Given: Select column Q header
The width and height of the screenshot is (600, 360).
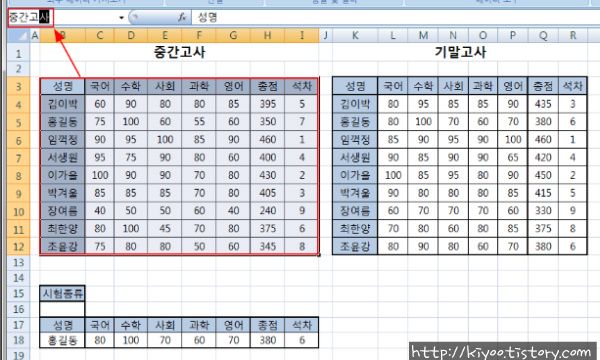Looking at the screenshot, I should pyautogui.click(x=543, y=36).
